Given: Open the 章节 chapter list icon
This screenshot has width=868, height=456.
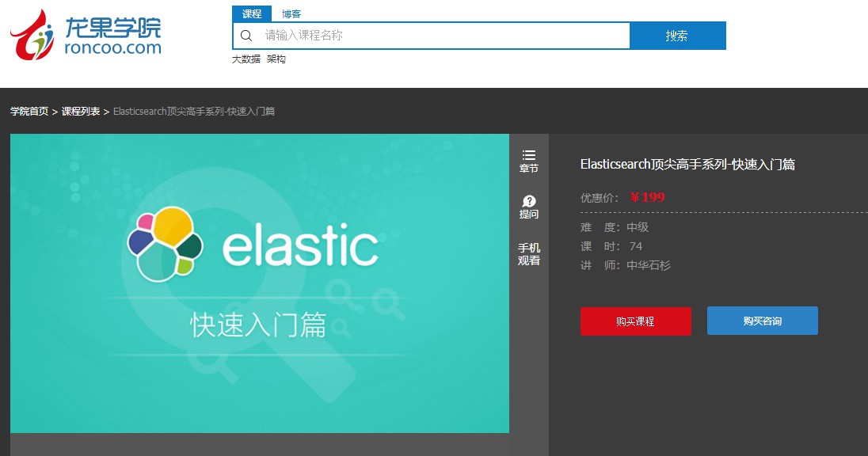Looking at the screenshot, I should [529, 161].
